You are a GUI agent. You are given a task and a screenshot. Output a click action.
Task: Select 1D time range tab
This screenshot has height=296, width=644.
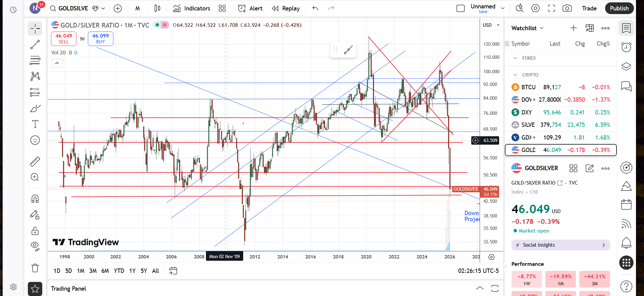click(57, 271)
